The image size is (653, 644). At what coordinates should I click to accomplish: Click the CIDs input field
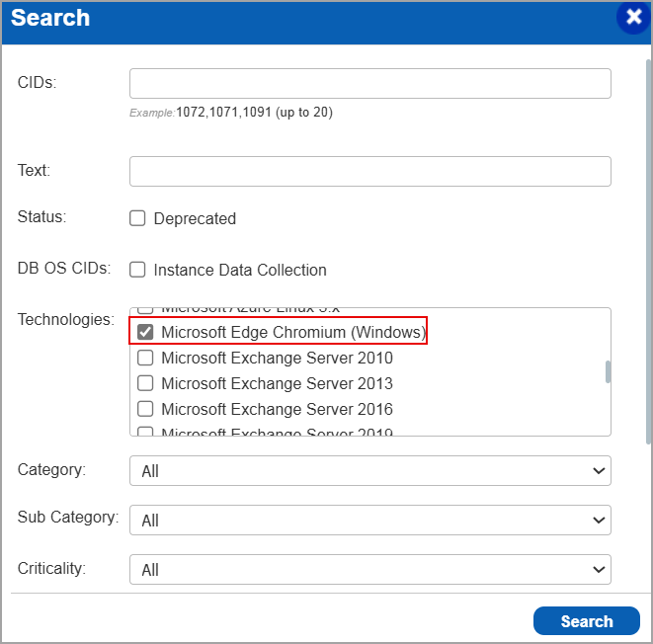click(369, 83)
